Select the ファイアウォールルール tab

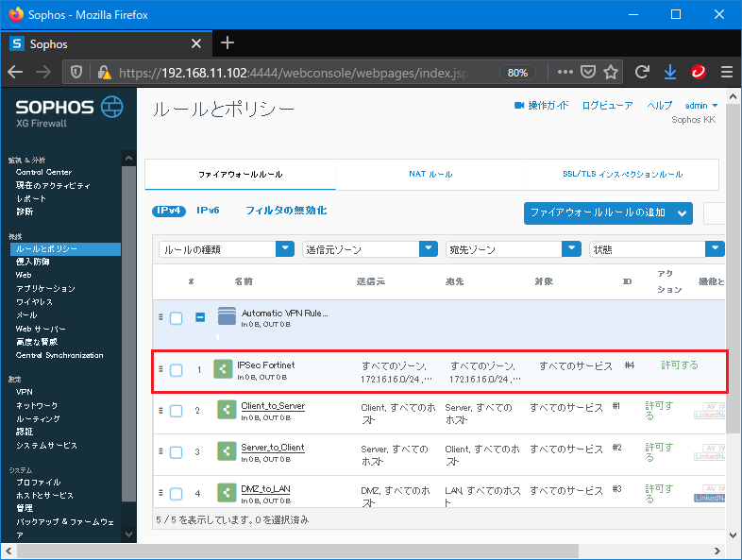(x=241, y=175)
